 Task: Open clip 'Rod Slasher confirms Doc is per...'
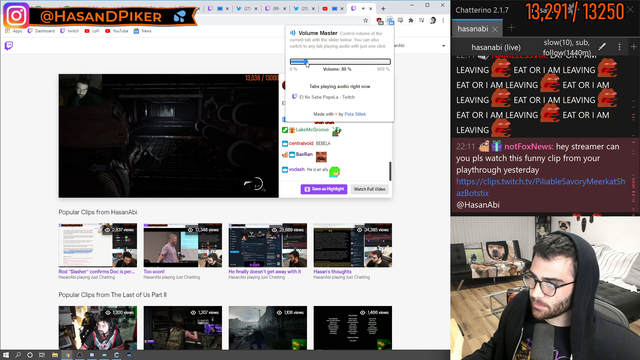coord(98,245)
